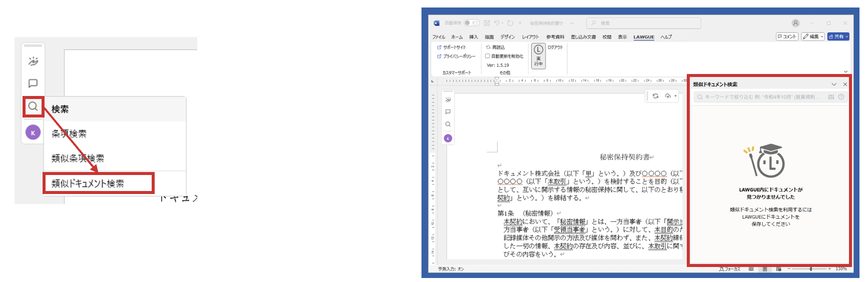The height and width of the screenshot is (282, 868).
Task: Toggle the 自動保存 autosave switch
Action: [x=471, y=23]
